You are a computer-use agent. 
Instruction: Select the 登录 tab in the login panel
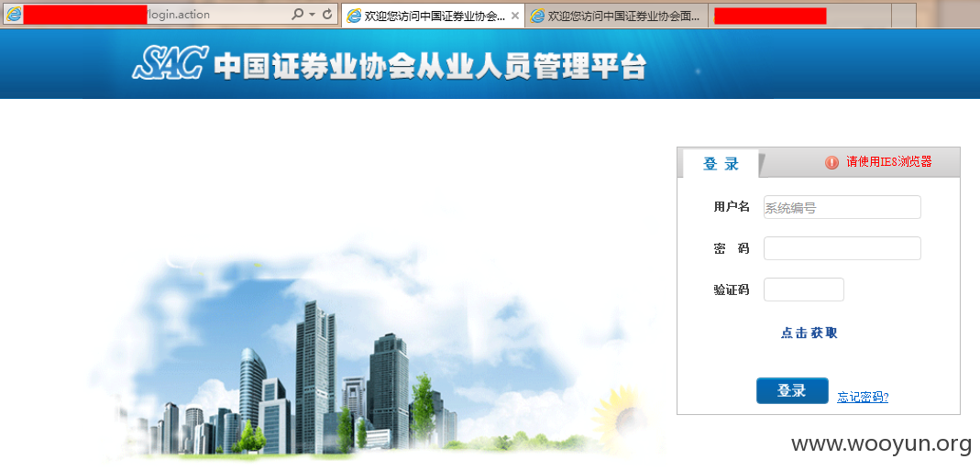721,164
